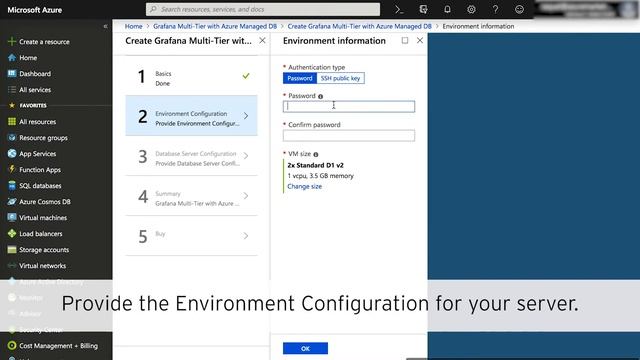The width and height of the screenshot is (640, 360).
Task: Open Storage accounts menu item
Action: pyautogui.click(x=44, y=249)
